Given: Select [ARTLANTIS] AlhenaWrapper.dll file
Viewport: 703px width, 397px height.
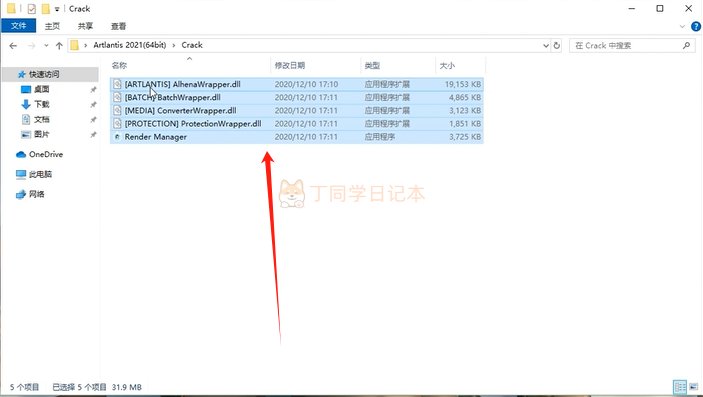Looking at the screenshot, I should click(182, 84).
